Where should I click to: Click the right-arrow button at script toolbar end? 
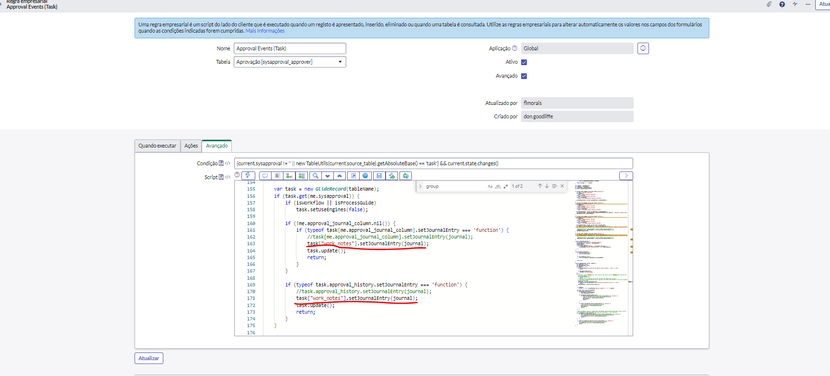(x=626, y=175)
